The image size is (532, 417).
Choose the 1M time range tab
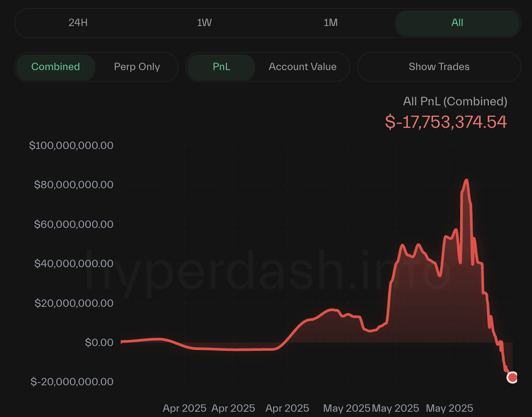tap(331, 22)
